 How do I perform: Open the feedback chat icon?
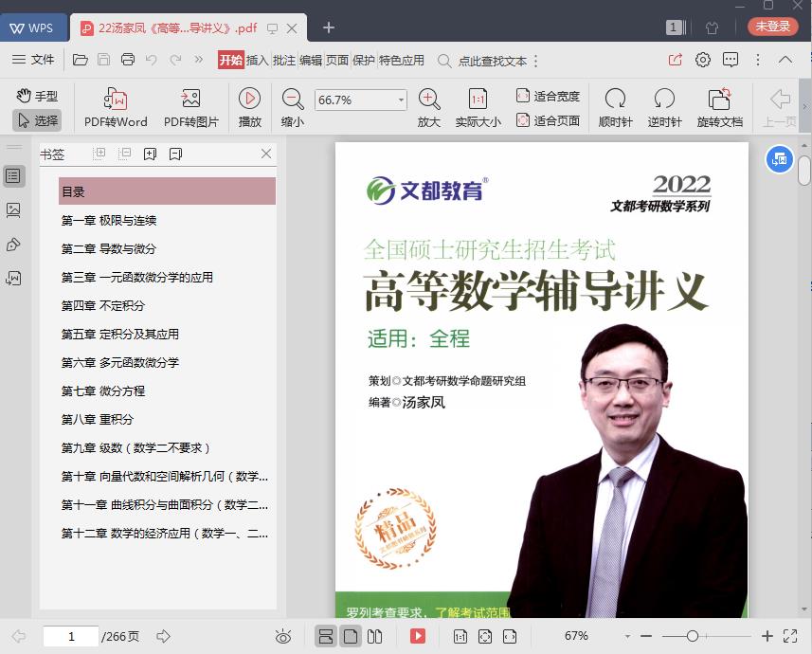click(x=731, y=60)
